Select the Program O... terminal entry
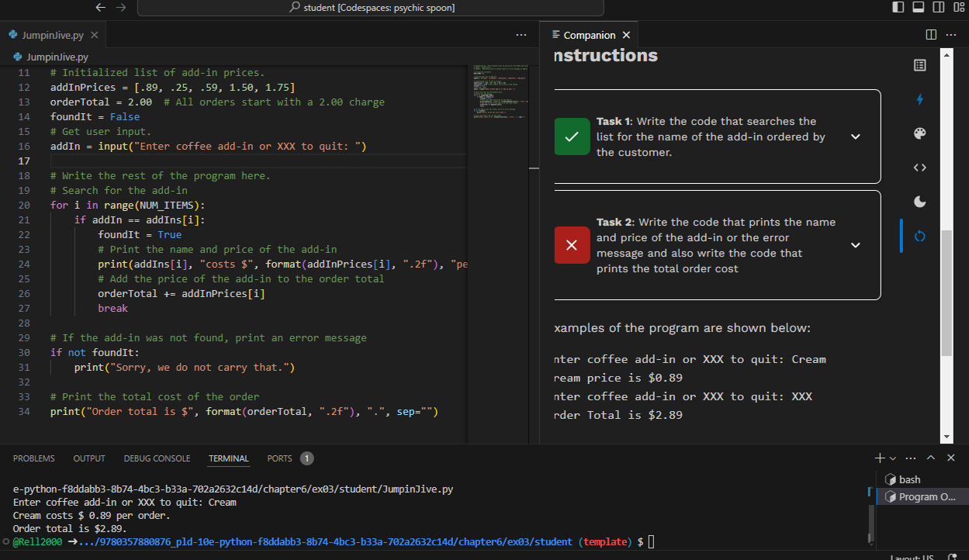Screen dimensions: 969x560 [922, 496]
